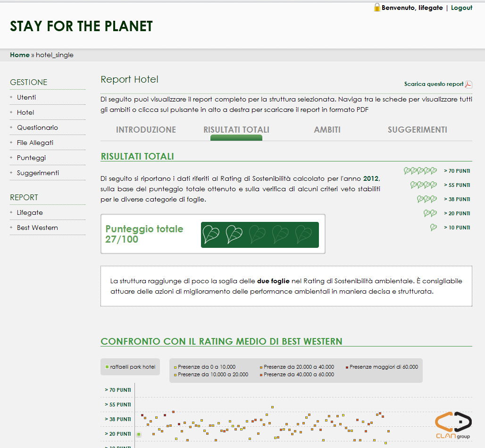The image size is (485, 448).
Task: Open the Lifegate report
Action: [30, 212]
